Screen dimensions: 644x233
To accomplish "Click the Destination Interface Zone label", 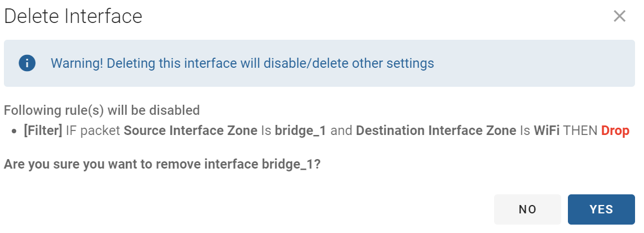I will 436,131.
